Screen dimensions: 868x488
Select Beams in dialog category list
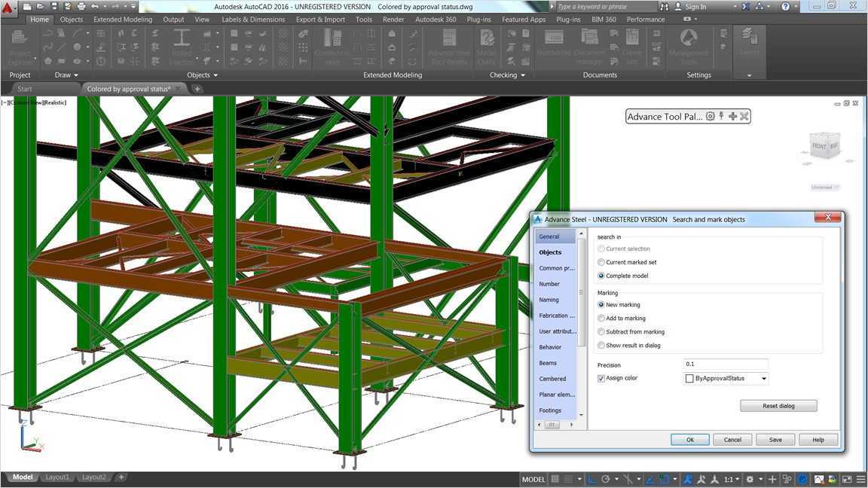click(548, 363)
